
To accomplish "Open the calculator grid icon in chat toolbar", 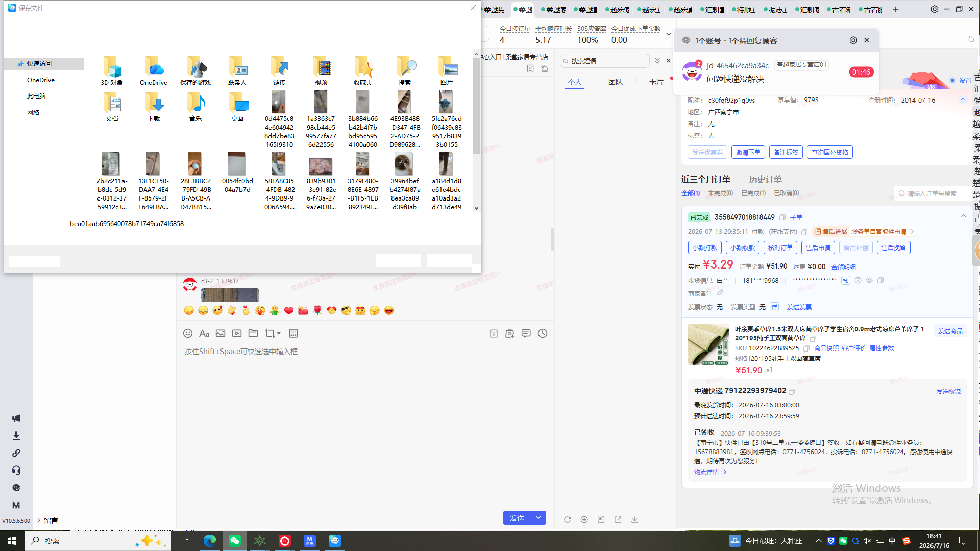I will 293,333.
